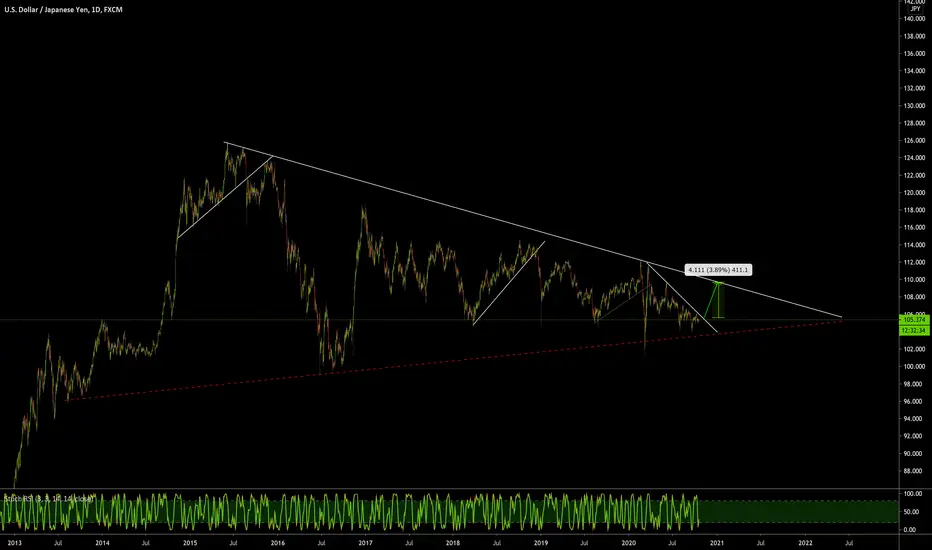Click the 140.000 price axis label
The image size is (932, 550).
pyautogui.click(x=914, y=19)
